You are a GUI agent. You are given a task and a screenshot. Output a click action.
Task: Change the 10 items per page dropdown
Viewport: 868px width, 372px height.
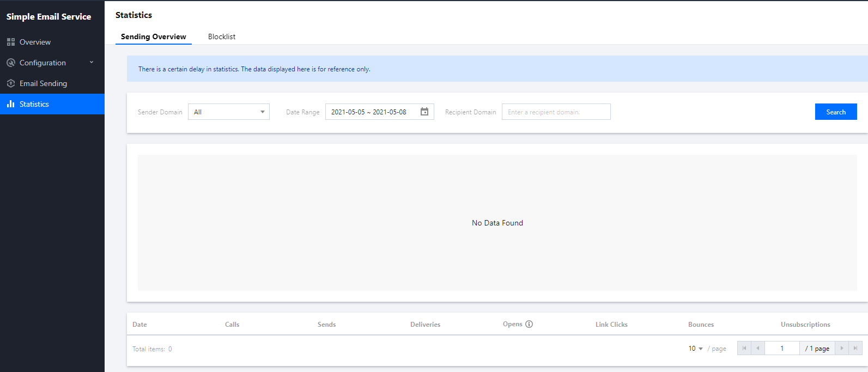(x=696, y=349)
